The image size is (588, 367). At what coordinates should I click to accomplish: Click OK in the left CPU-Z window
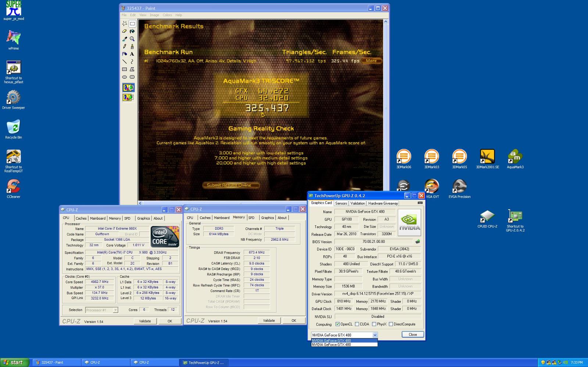click(170, 321)
